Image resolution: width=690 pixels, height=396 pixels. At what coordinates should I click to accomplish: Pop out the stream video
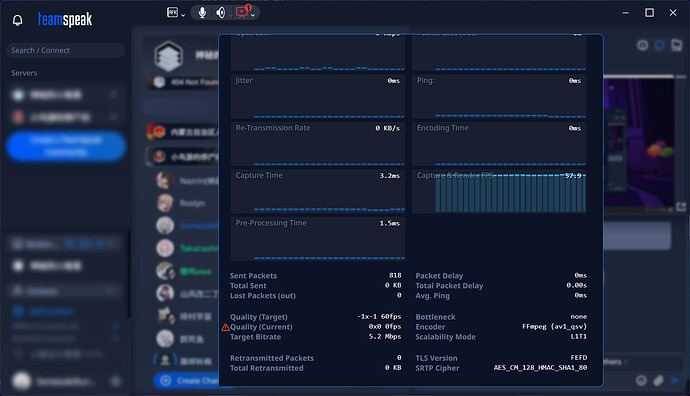point(681,206)
